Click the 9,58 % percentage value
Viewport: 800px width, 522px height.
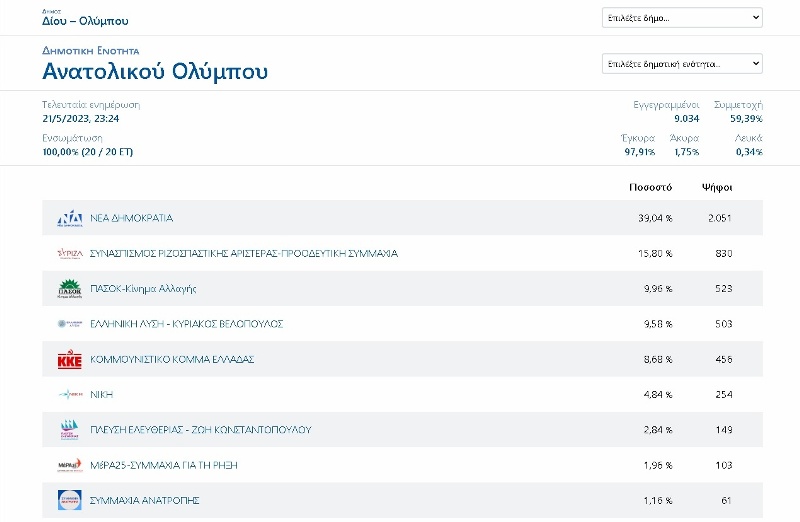(x=658, y=324)
